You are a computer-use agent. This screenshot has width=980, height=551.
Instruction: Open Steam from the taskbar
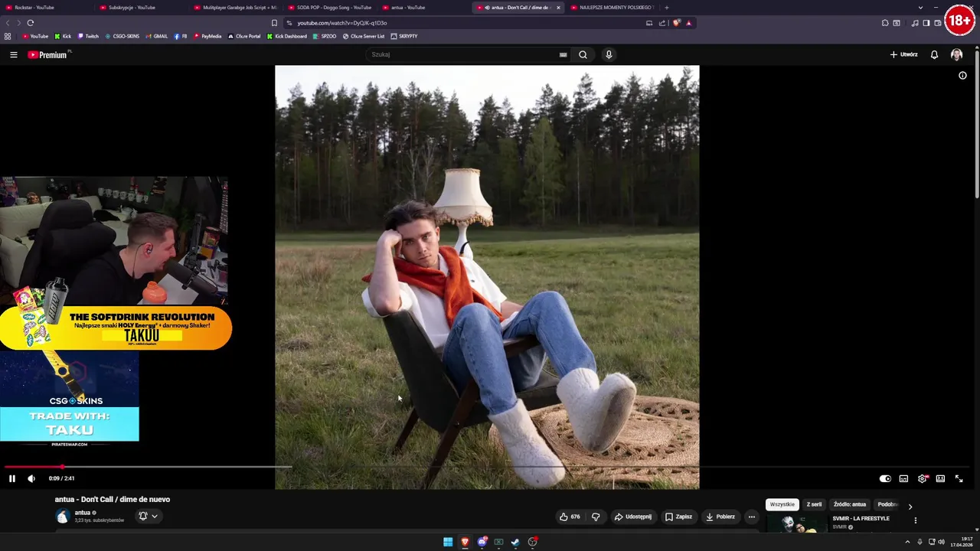515,542
